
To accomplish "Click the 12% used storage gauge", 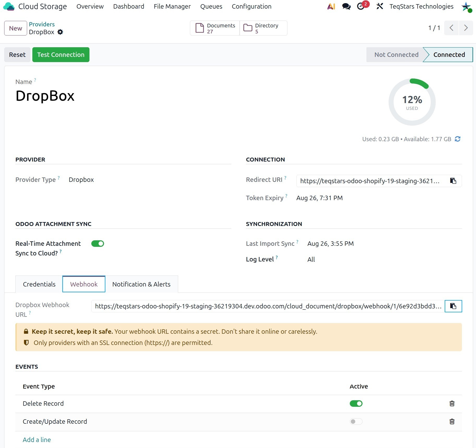I will click(412, 102).
